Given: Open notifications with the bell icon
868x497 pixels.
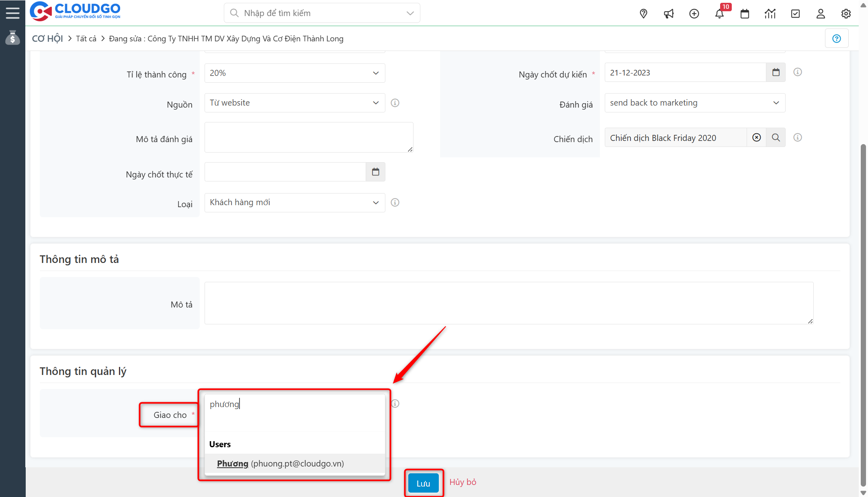Looking at the screenshot, I should pos(719,13).
